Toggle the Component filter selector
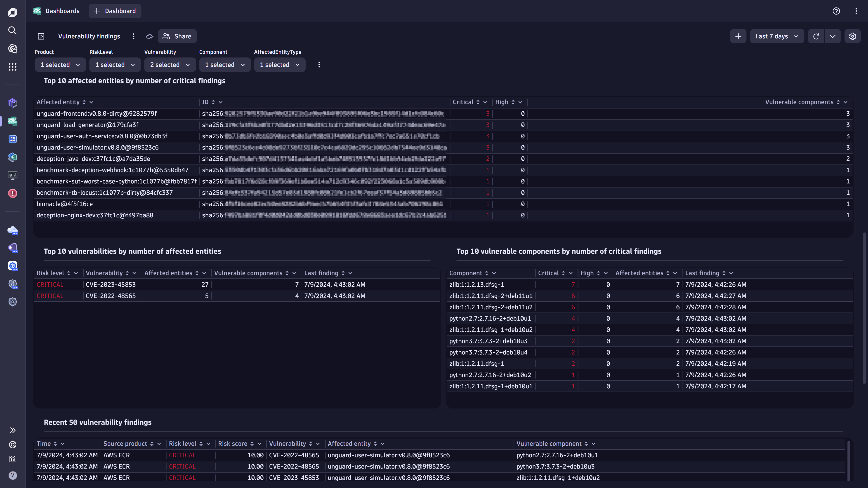 click(224, 64)
